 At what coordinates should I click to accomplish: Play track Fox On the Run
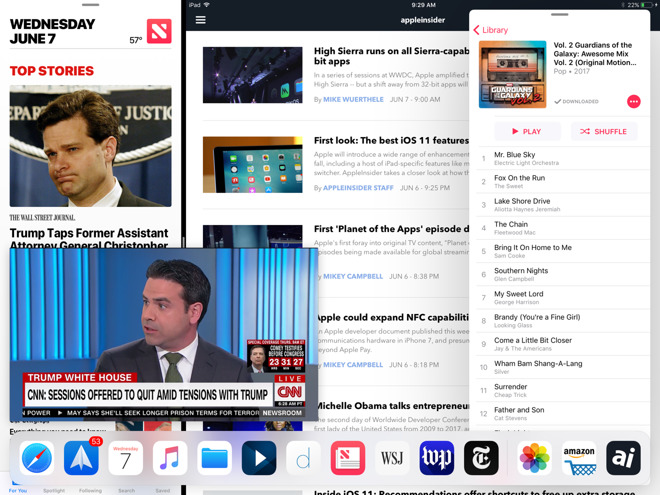[x=563, y=181]
